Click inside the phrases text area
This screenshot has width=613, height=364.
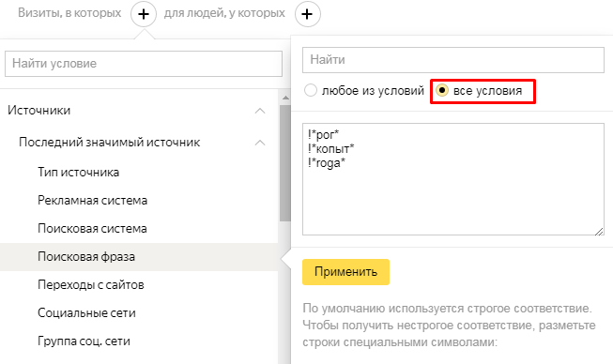pyautogui.click(x=453, y=179)
